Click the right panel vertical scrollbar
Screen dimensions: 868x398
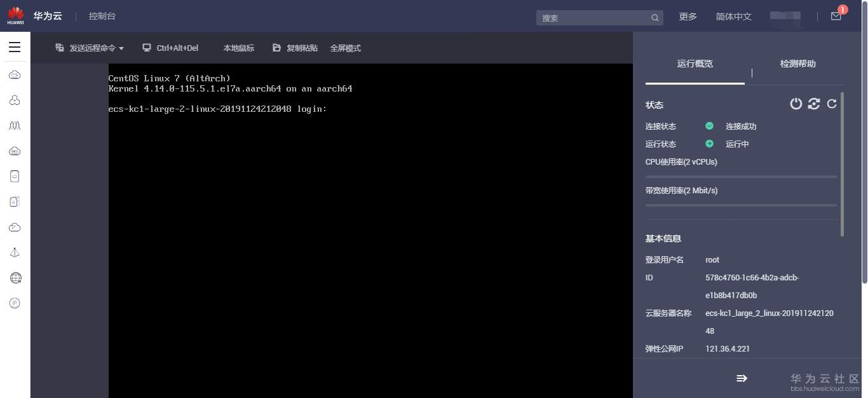pos(843,164)
